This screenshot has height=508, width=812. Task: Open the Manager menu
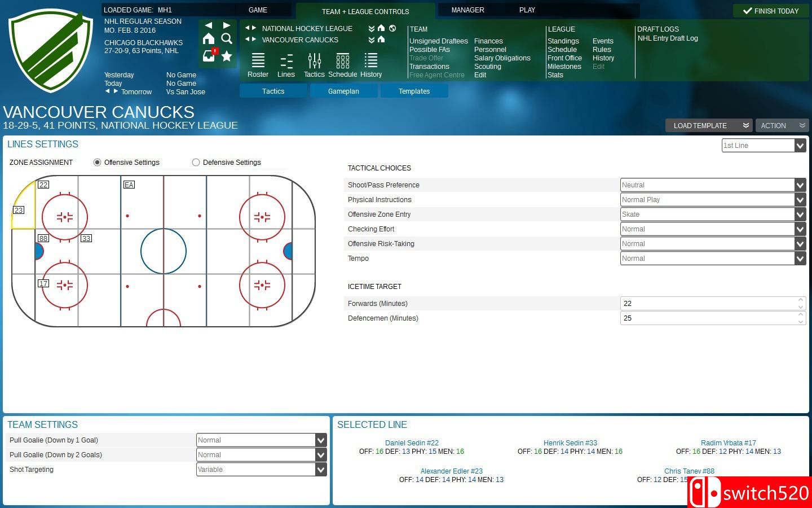(467, 10)
